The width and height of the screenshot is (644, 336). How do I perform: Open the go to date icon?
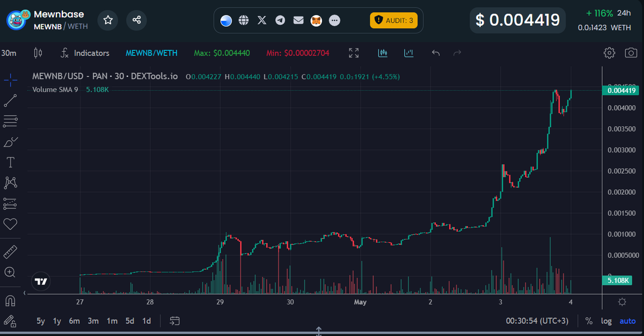tap(175, 321)
